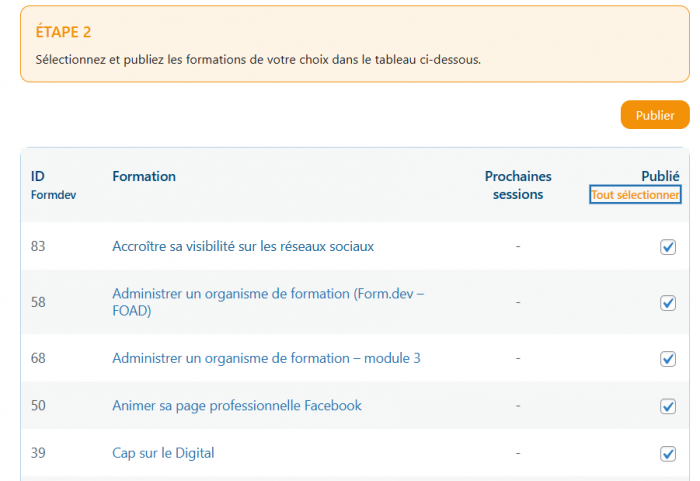Click the Formation column header
Screen dimensions: 700x481
(x=144, y=177)
